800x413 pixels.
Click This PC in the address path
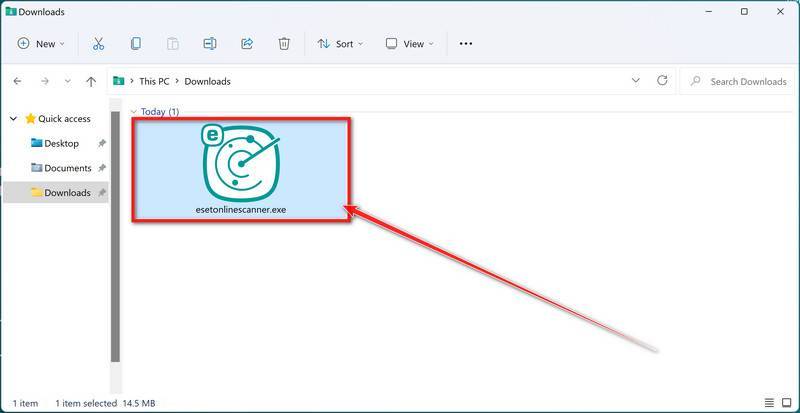(154, 81)
